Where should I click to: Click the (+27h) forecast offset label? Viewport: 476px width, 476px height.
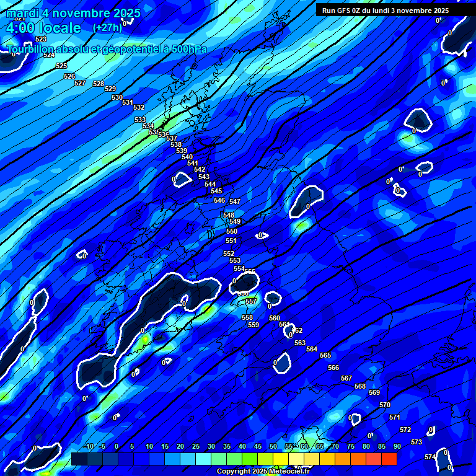click(x=107, y=28)
